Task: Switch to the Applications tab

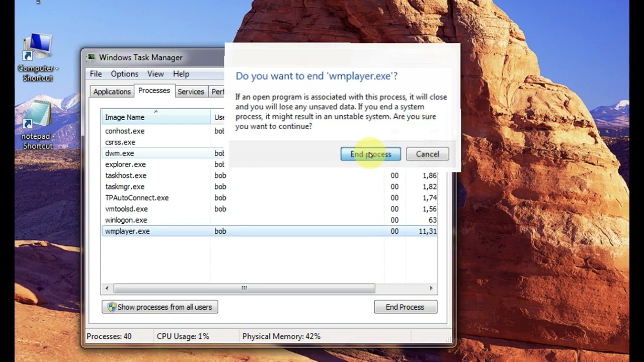Action: click(x=112, y=92)
